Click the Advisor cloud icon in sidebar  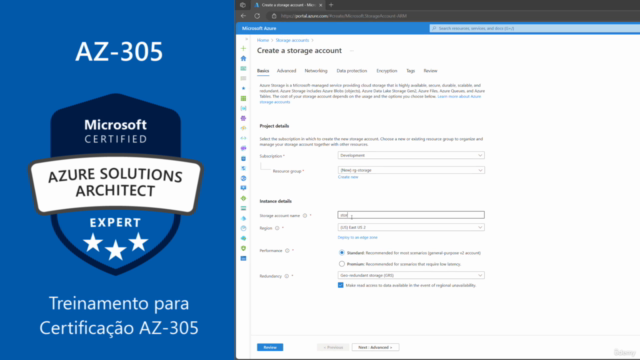tap(244, 238)
